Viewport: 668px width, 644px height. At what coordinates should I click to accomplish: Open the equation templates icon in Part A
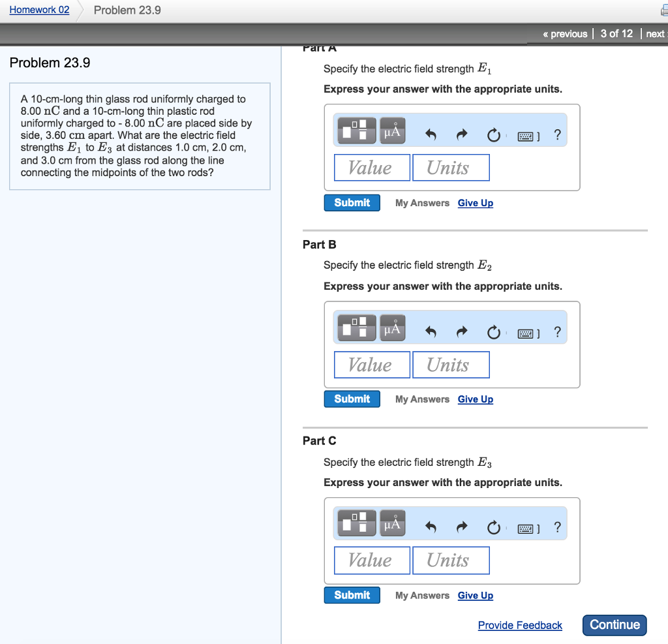(x=356, y=130)
